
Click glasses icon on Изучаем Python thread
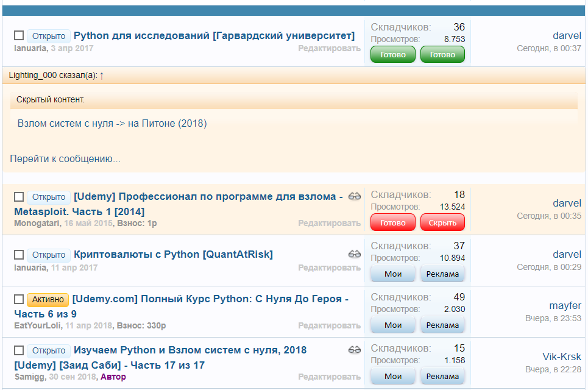coord(355,350)
